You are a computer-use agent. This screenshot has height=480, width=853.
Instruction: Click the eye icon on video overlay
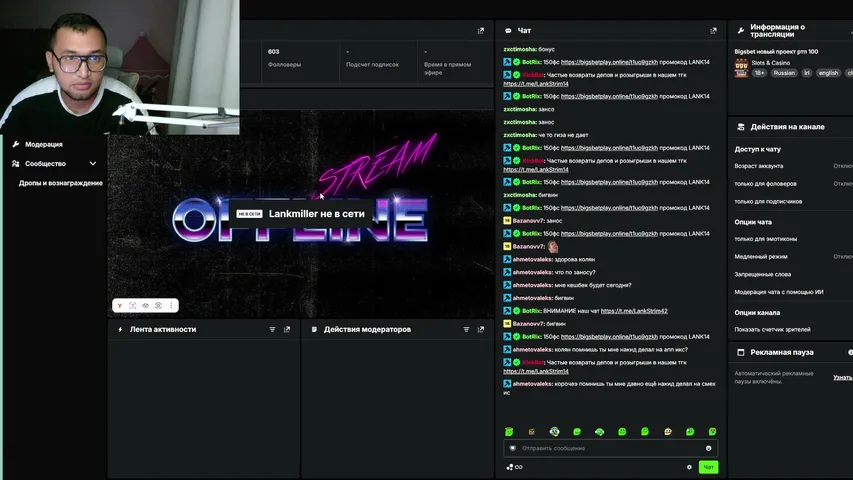145,306
